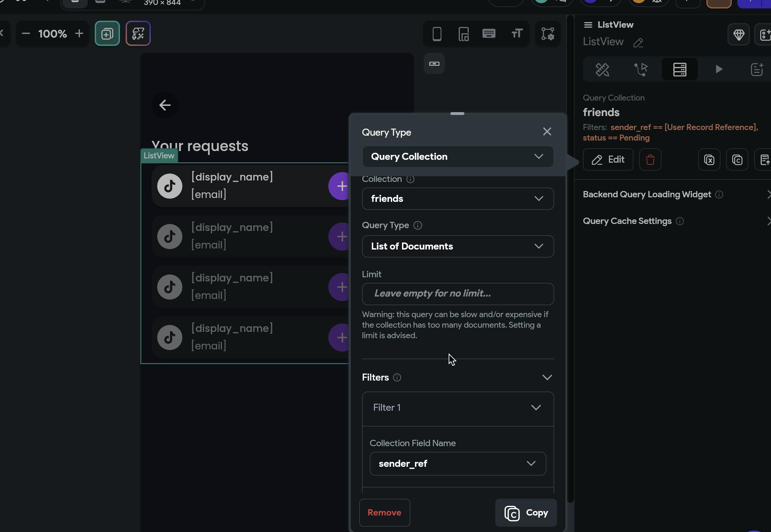Open the Query Collection dropdown
Image resolution: width=771 pixels, height=532 pixels.
(x=458, y=157)
